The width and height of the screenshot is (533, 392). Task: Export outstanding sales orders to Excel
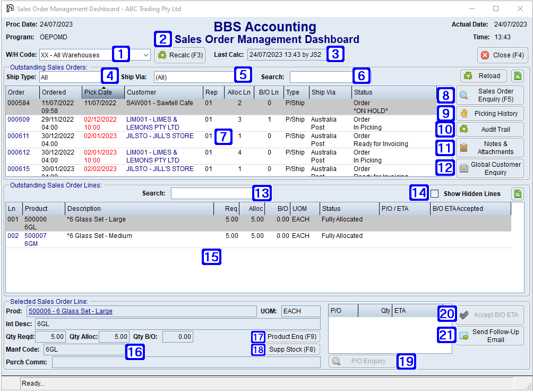[x=517, y=76]
